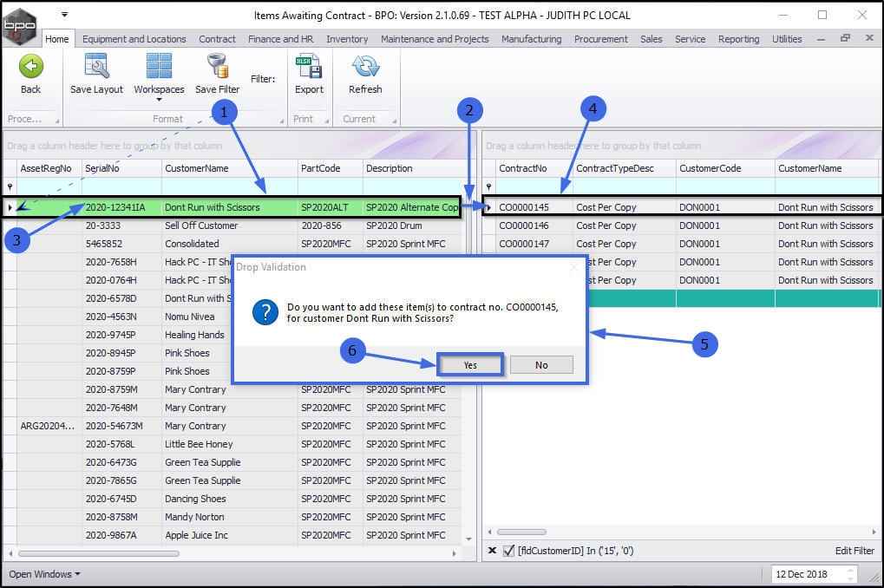Sort by CustomerCode column header
Viewport: 884px width, 588px height.
tap(725, 168)
